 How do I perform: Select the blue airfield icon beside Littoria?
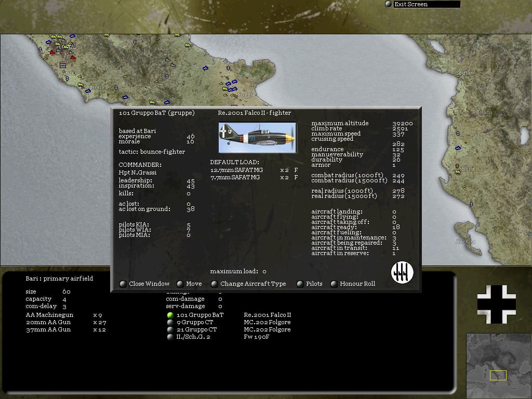(x=88, y=90)
